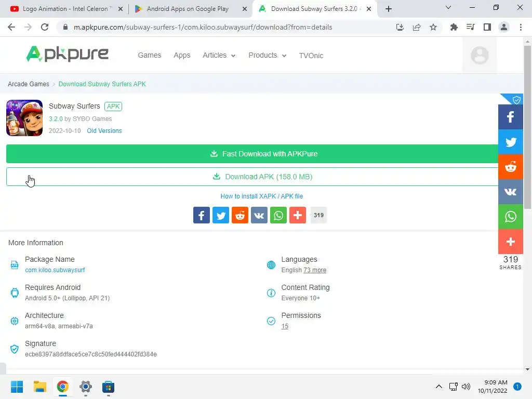Open the Extensions puzzle icon
Viewport: 532px width, 399px height.
click(x=454, y=27)
